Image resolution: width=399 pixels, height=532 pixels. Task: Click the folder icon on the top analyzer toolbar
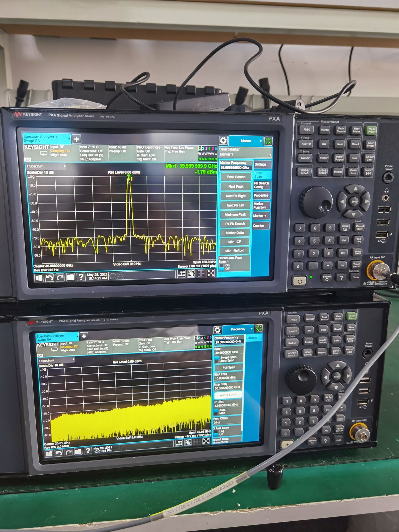coord(70,277)
